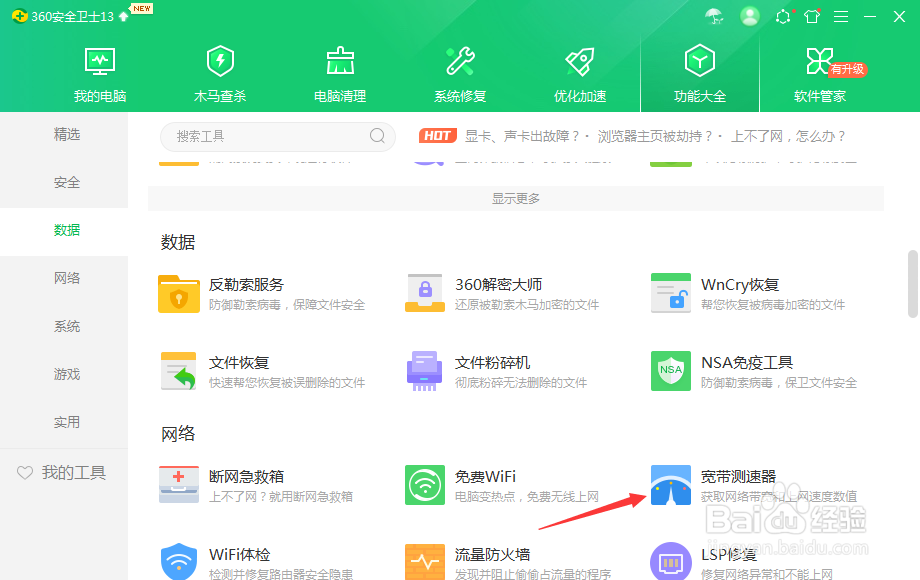This screenshot has height=580, width=920.
Task: Select 系统 in the sidebar
Action: pos(66,326)
